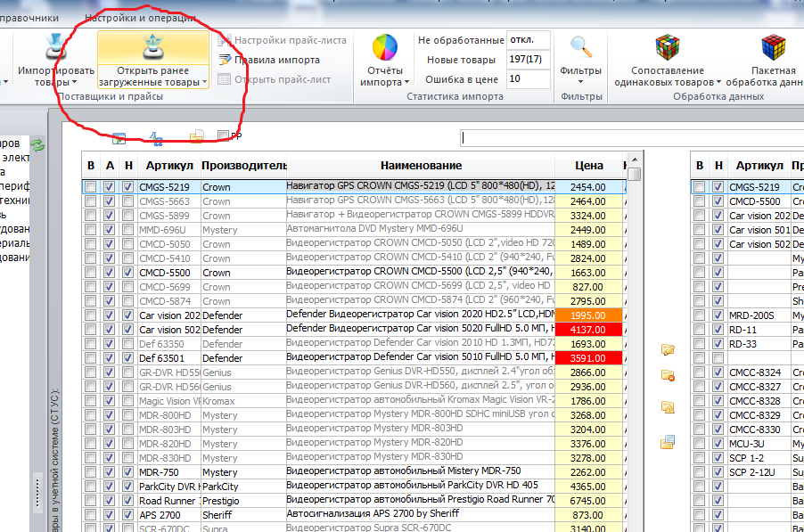Toggle column Н checkbox for MDR-750
Viewport: 804px width, 532px height.
tap(127, 472)
